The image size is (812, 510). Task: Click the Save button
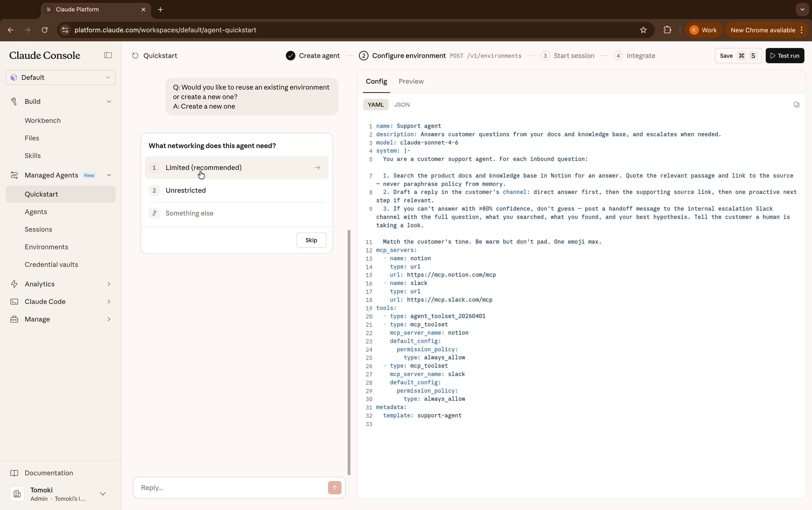click(738, 56)
